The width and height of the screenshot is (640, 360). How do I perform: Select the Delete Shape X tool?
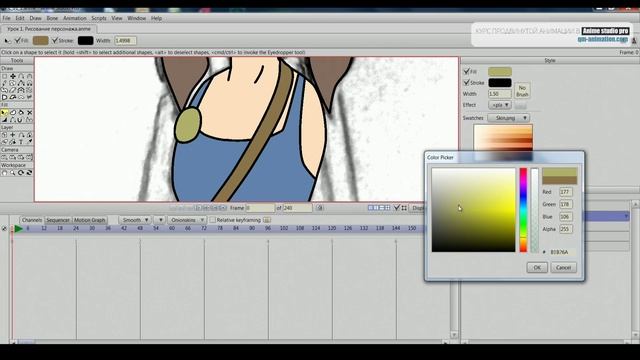coord(29,112)
